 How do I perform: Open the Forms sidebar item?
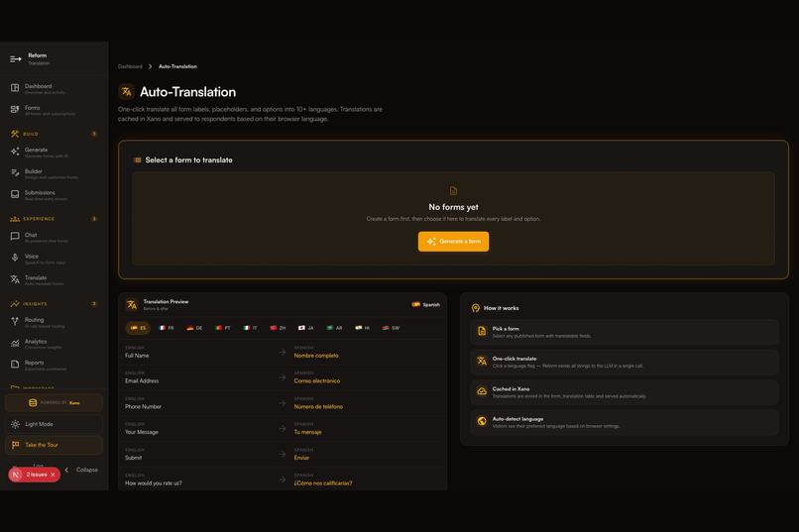click(x=54, y=110)
